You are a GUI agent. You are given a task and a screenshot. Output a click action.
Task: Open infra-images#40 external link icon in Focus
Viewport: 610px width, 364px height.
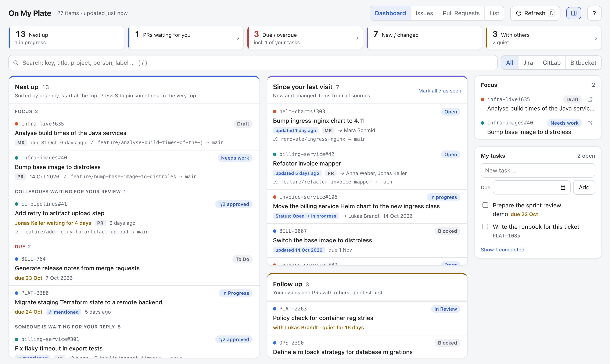(x=590, y=123)
